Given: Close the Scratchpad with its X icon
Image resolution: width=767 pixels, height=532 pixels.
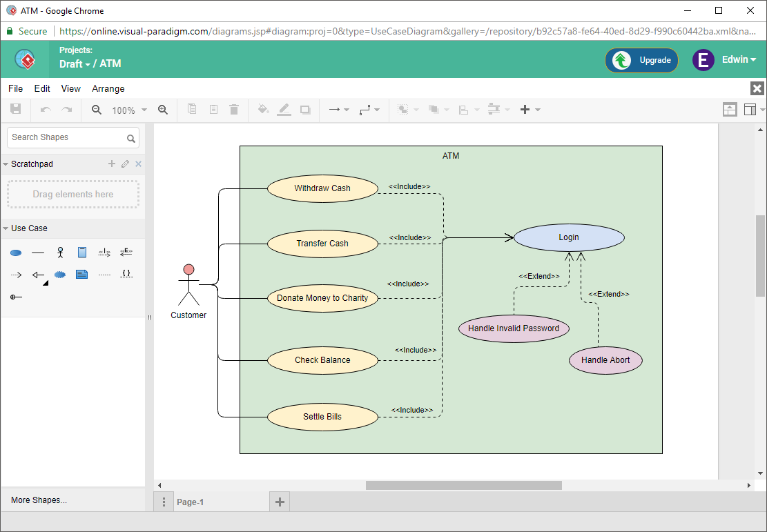Looking at the screenshot, I should (139, 164).
